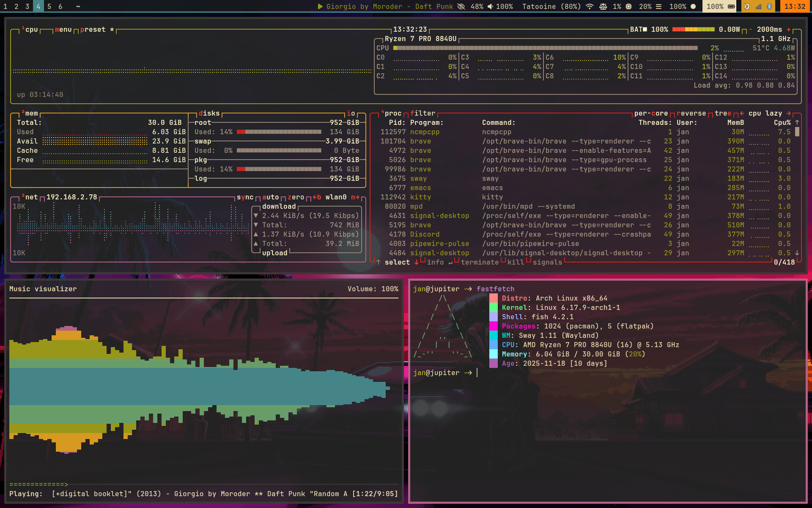Click the terminate button in proc
The height and width of the screenshot is (508, 812).
pyautogui.click(x=480, y=262)
